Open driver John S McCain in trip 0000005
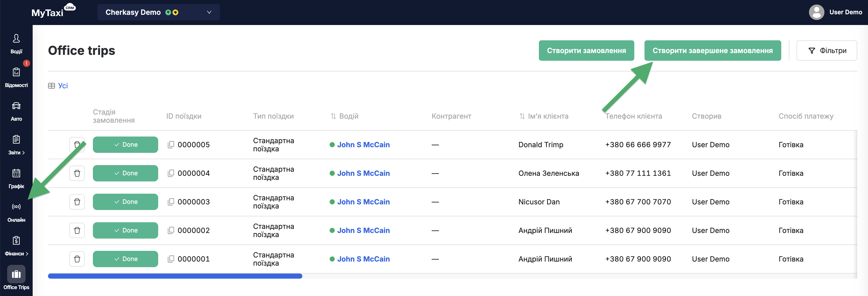Viewport: 868px width, 296px height. pyautogui.click(x=363, y=145)
